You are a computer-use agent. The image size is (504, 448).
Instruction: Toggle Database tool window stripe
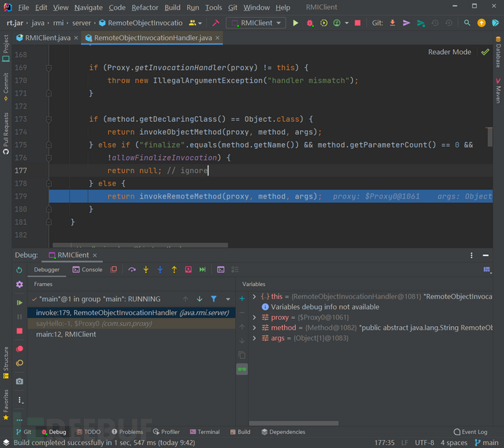pos(498,52)
